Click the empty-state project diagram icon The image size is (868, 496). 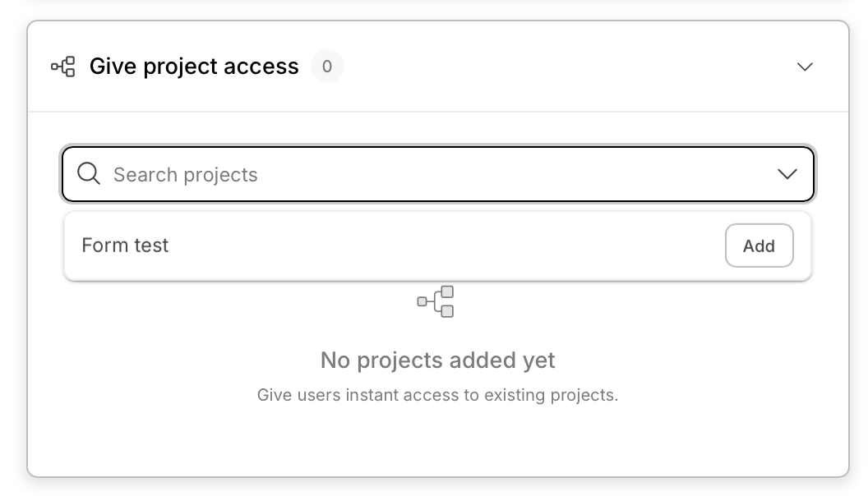[x=436, y=301]
